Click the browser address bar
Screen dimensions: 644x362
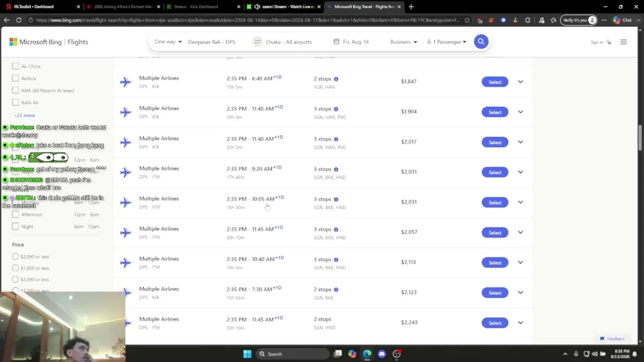pos(248,20)
